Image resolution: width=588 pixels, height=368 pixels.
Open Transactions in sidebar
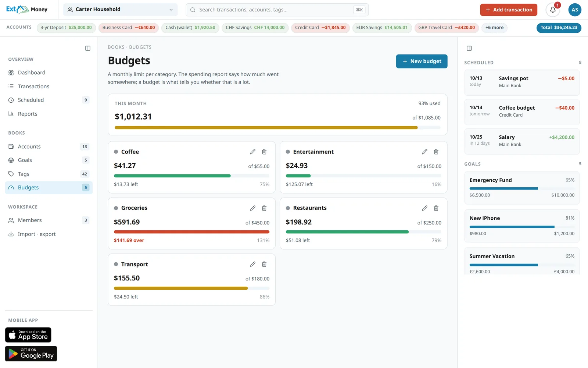49,86
